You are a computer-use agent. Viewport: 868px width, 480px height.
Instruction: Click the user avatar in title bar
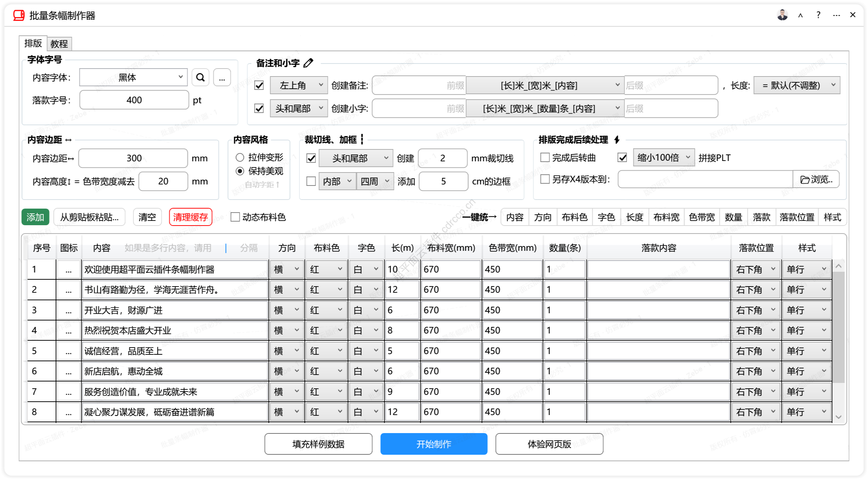pos(782,15)
